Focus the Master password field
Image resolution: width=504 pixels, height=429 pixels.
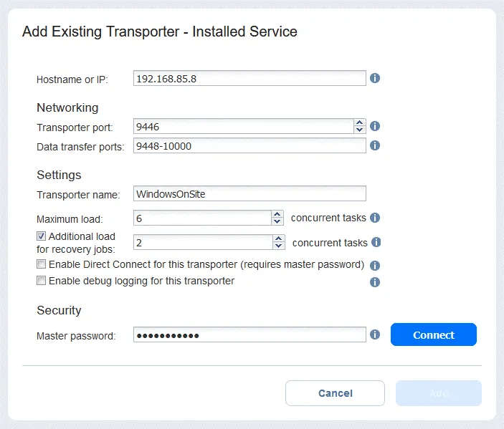pyautogui.click(x=249, y=335)
